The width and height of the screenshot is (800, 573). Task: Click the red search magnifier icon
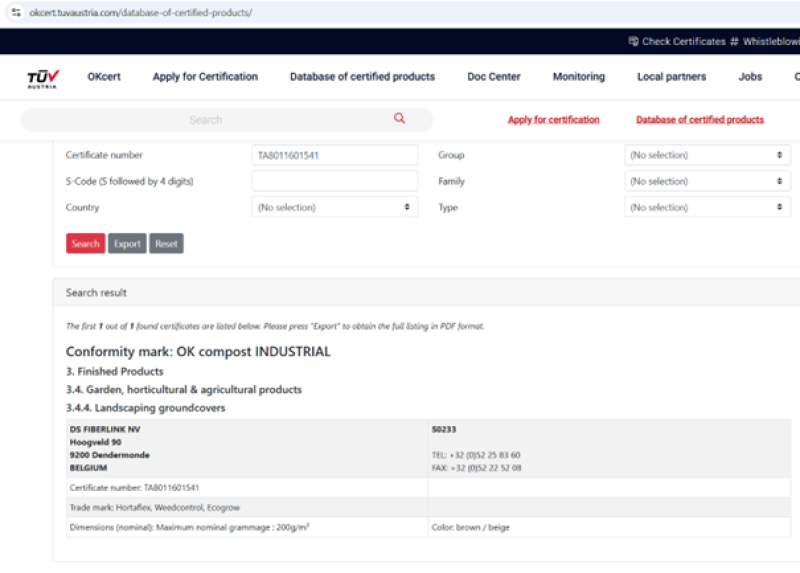point(399,118)
